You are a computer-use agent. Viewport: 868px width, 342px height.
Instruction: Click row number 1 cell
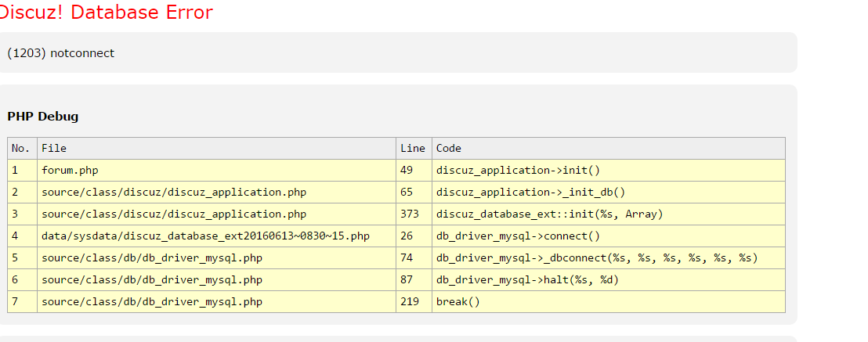click(x=22, y=171)
